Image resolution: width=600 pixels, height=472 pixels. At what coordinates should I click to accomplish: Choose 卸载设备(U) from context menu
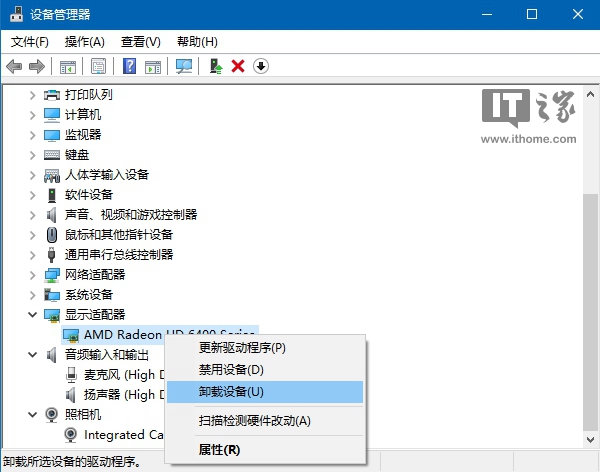coord(265,392)
